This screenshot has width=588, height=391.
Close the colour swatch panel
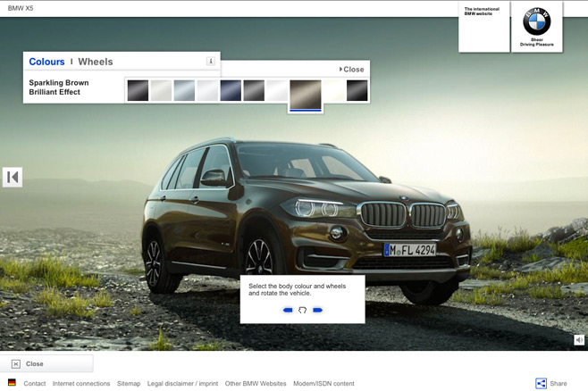coord(351,70)
